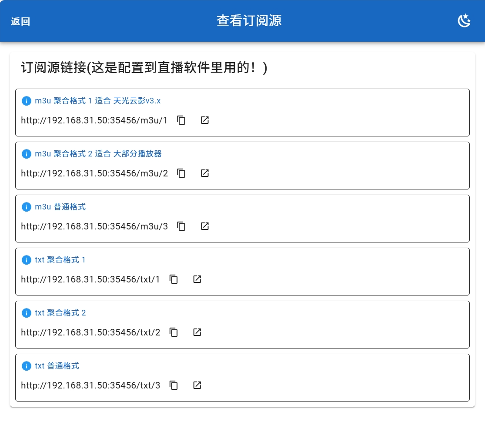Select URL text http://192.168.31.50:35456/m3u/2
This screenshot has width=485, height=448.
[94, 173]
